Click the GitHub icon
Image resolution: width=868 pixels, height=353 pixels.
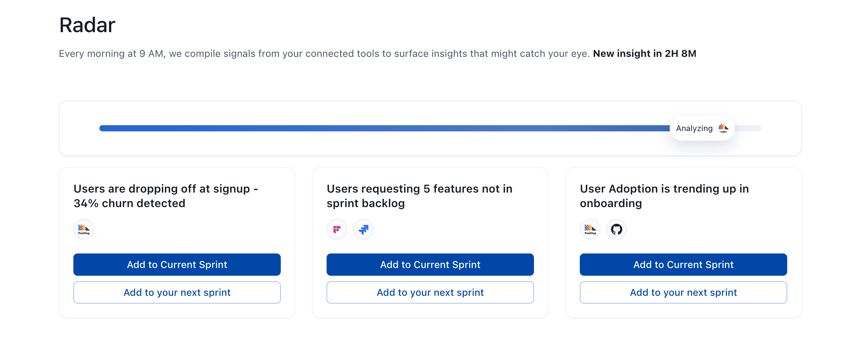[x=616, y=229]
